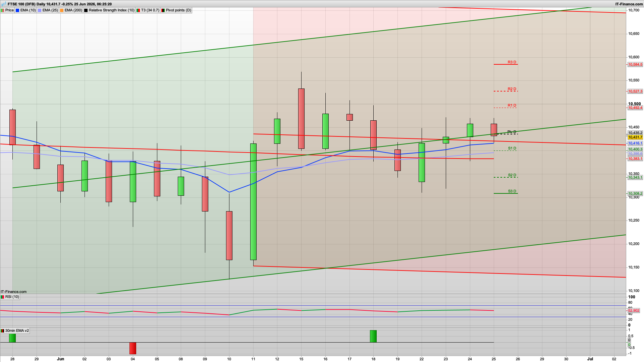
Task: Click the R3 D pivot label
Action: tap(512, 62)
